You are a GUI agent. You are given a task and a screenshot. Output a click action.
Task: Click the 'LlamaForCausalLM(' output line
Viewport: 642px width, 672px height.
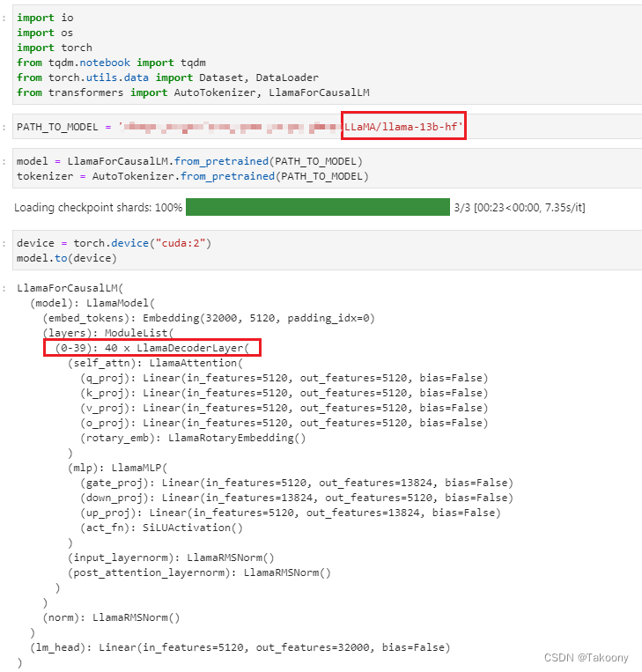(x=70, y=288)
